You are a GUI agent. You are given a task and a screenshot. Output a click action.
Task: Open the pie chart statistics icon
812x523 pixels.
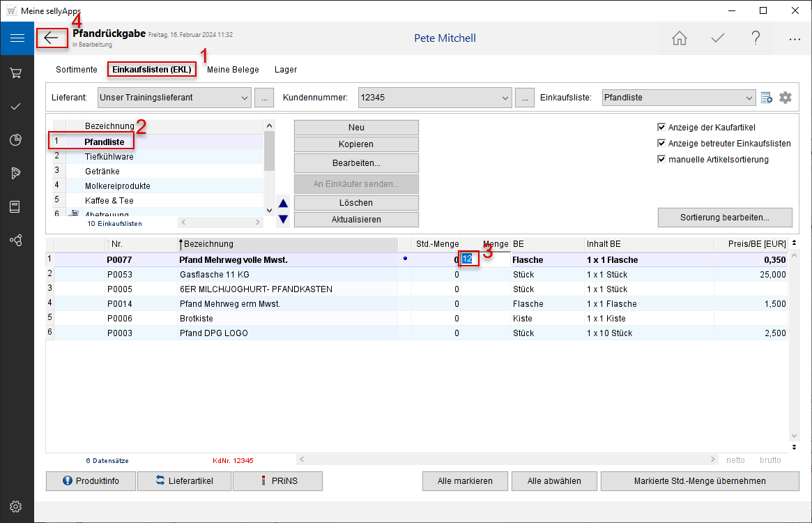click(x=17, y=139)
